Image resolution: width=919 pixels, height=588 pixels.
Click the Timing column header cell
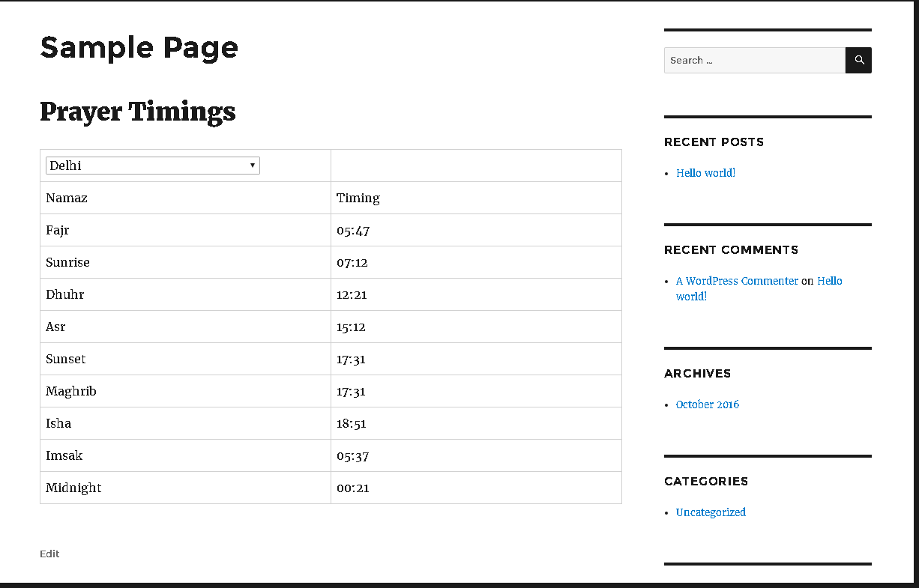tap(358, 198)
